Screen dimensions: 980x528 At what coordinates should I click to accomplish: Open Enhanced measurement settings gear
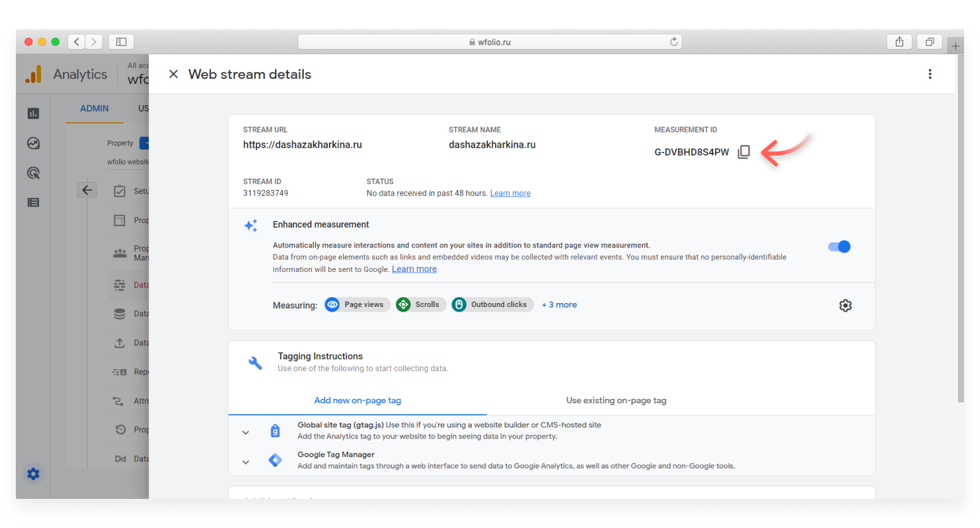(845, 305)
